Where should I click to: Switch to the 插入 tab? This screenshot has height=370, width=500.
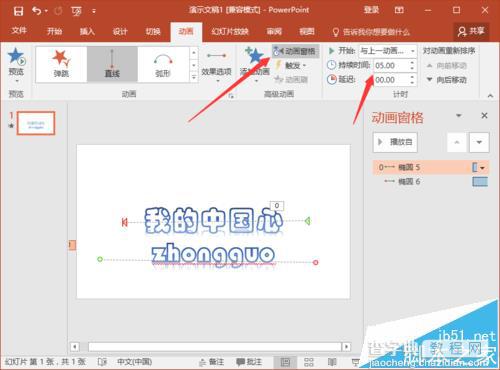click(x=87, y=32)
